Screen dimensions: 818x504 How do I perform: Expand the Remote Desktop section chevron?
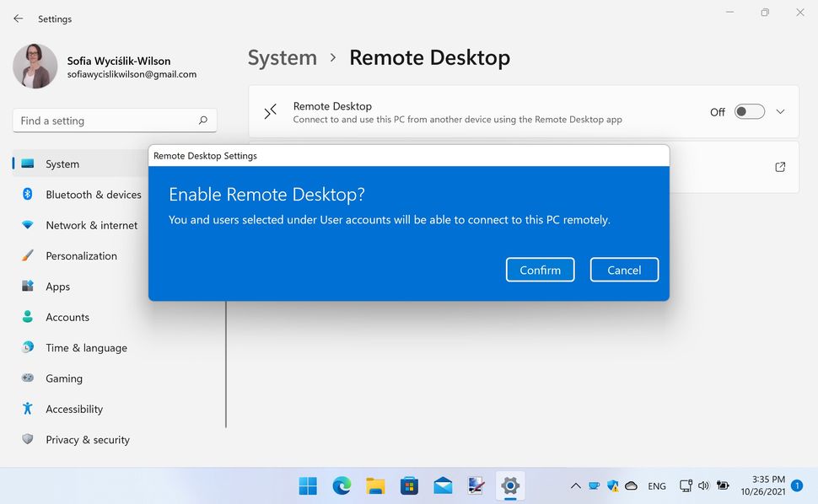click(x=780, y=110)
